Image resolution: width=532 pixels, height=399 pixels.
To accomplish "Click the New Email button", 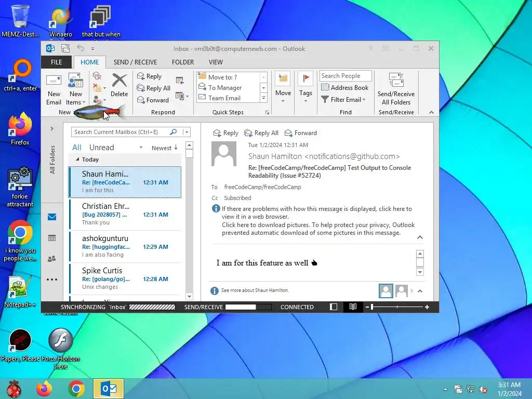I will tap(54, 89).
